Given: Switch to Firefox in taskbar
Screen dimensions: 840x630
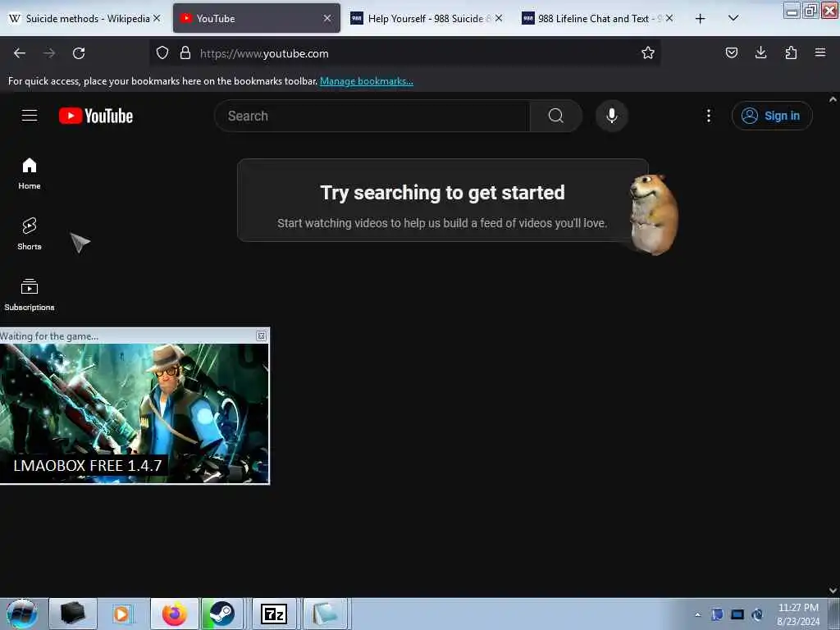Looking at the screenshot, I should pyautogui.click(x=175, y=614).
